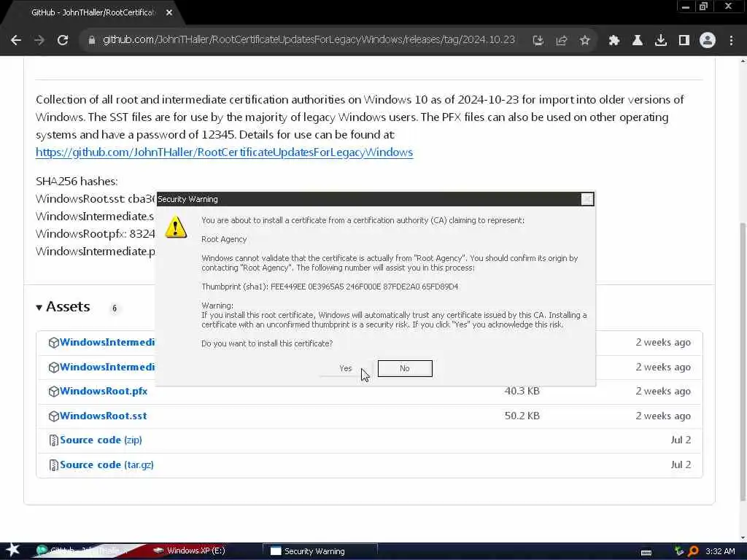Screen dimensions: 747x560
Task: Click the browser forward arrow
Action: (x=39, y=40)
